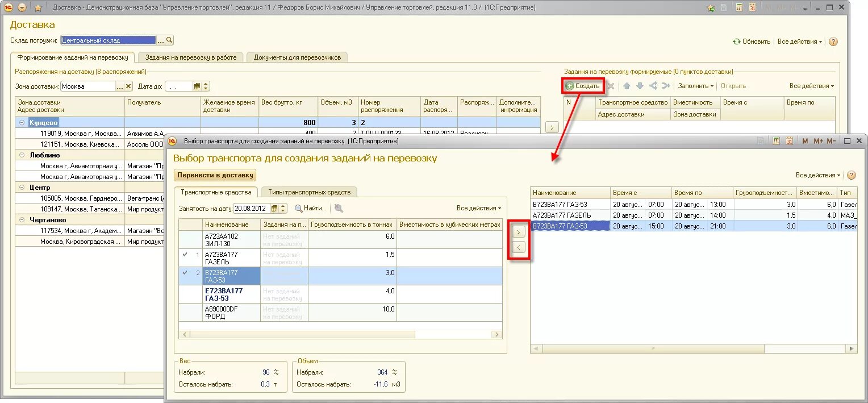The image size is (868, 403).
Task: Click Склад погрузки input field
Action: (x=108, y=40)
